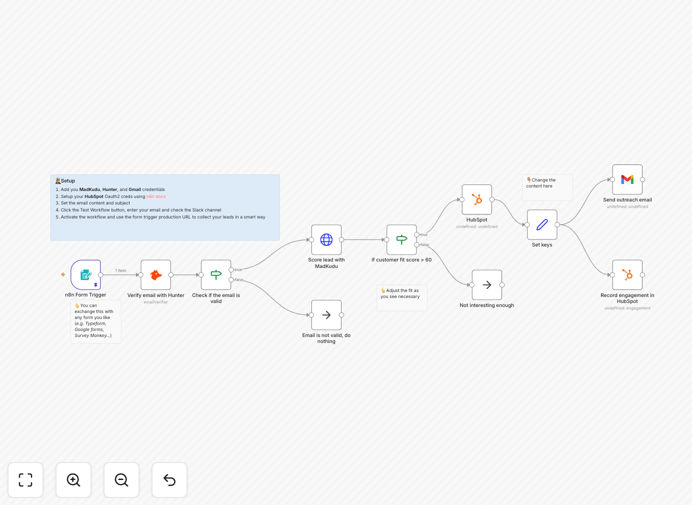
Task: Select the 'You can exchange this with any form' note
Action: coord(96,321)
